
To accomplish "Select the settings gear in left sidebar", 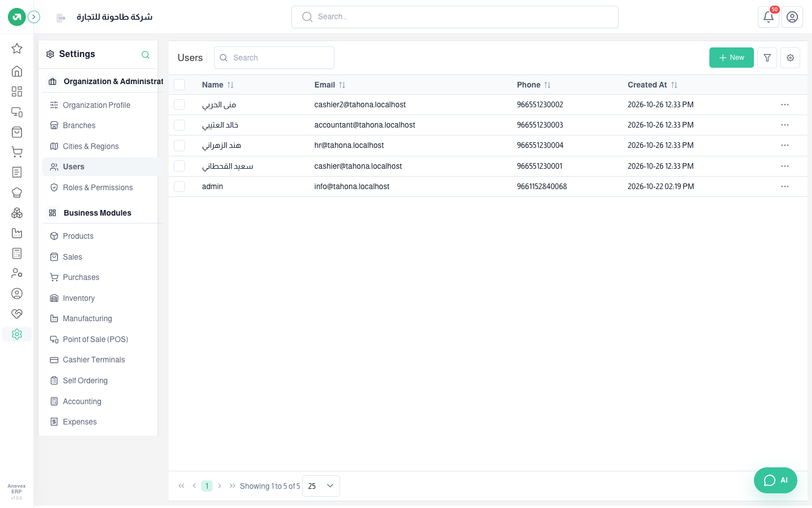I will [x=17, y=334].
